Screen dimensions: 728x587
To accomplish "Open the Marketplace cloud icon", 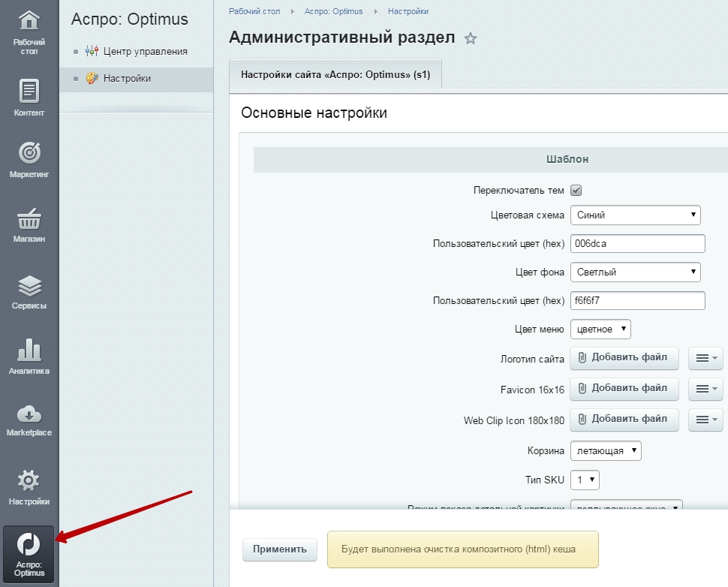I will click(29, 414).
